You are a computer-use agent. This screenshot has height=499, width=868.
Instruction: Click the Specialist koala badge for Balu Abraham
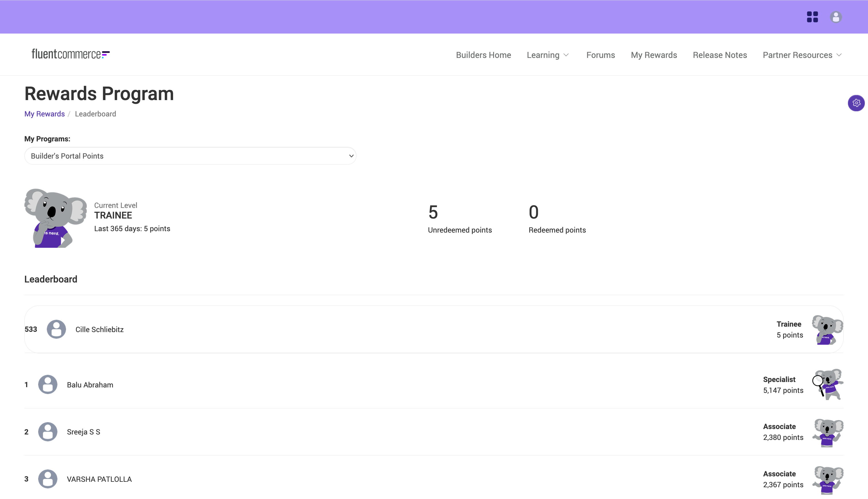(828, 384)
